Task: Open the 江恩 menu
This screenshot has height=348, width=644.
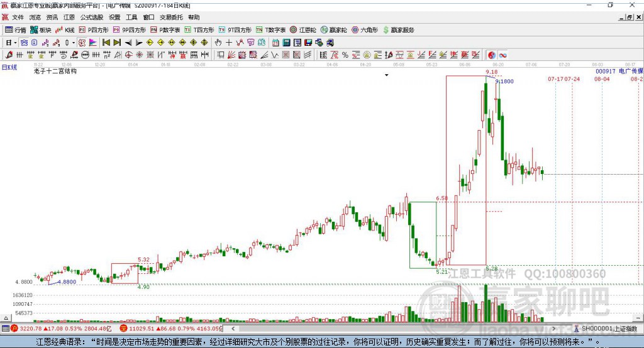Action: click(69, 17)
